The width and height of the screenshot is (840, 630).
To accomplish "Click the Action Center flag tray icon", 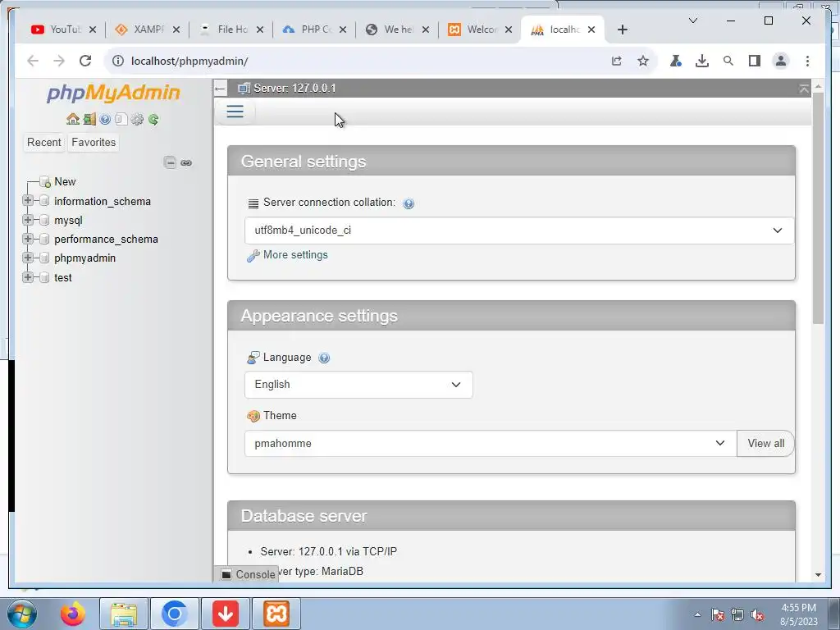I will pos(718,615).
